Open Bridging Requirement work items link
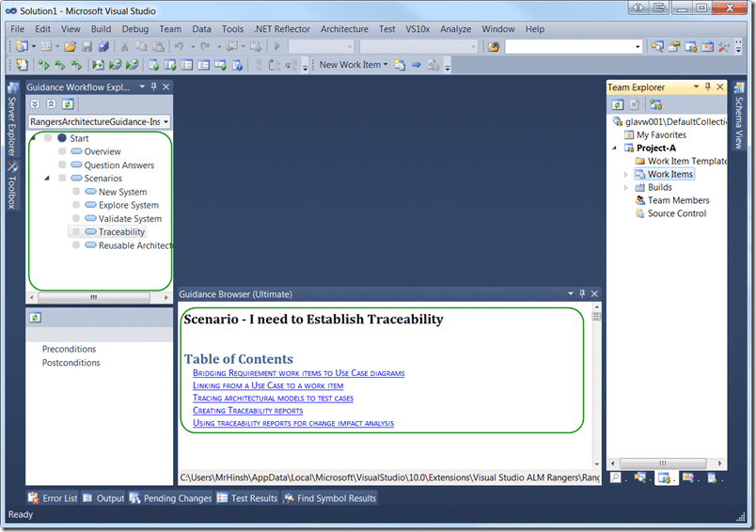 coord(298,373)
